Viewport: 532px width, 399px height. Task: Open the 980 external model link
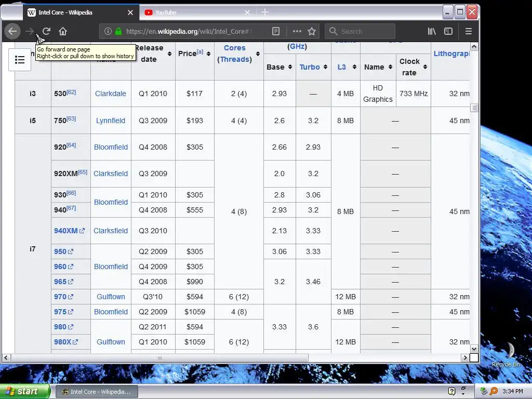63,327
